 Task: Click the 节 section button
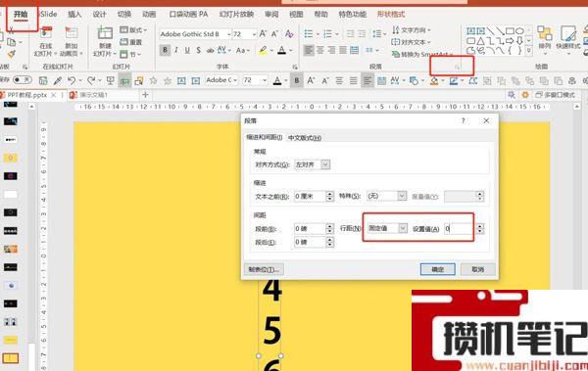click(130, 55)
